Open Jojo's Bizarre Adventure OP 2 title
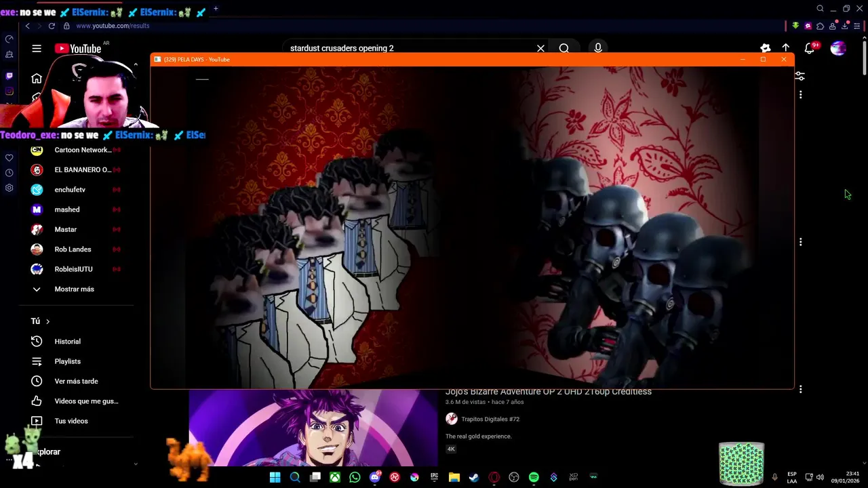868x488 pixels. (x=549, y=392)
